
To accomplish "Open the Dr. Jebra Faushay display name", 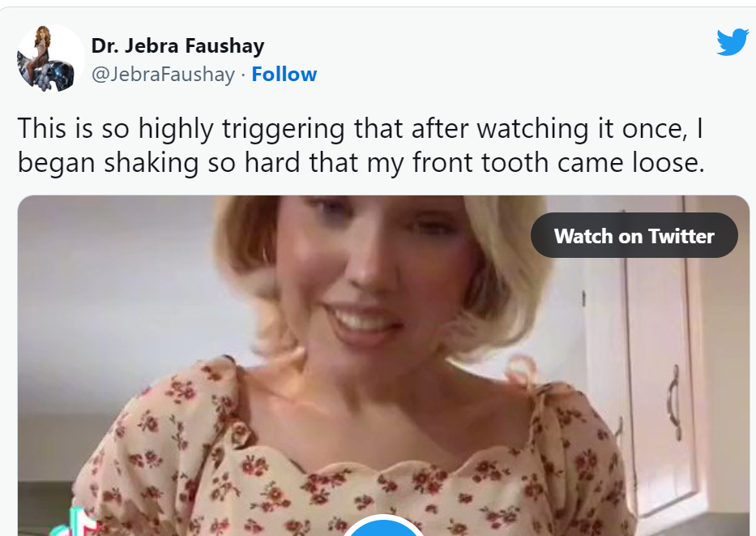I will tap(177, 46).
